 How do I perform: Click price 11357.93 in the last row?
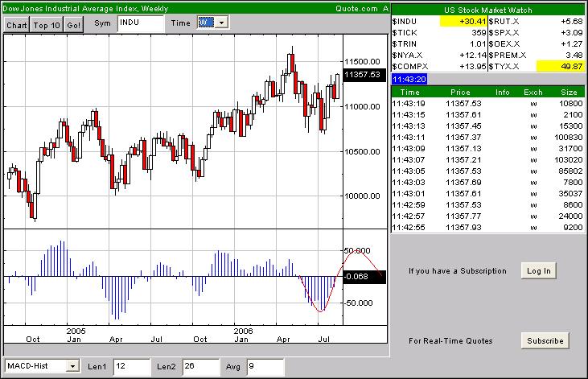coord(463,228)
